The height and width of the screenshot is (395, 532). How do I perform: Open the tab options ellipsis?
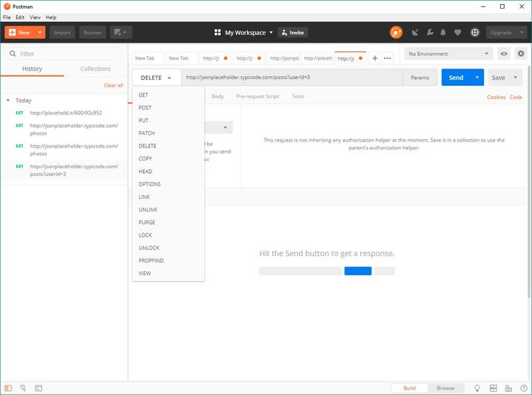[387, 59]
